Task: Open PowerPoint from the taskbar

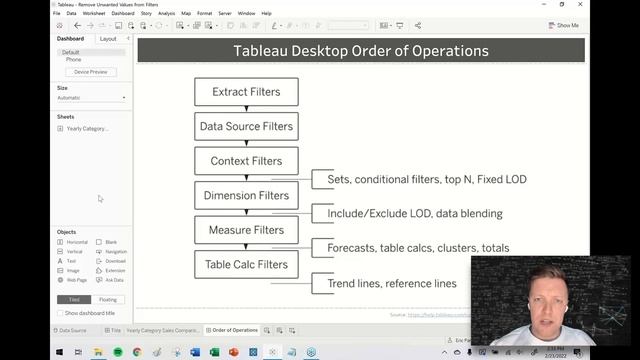Action: pos(233,352)
